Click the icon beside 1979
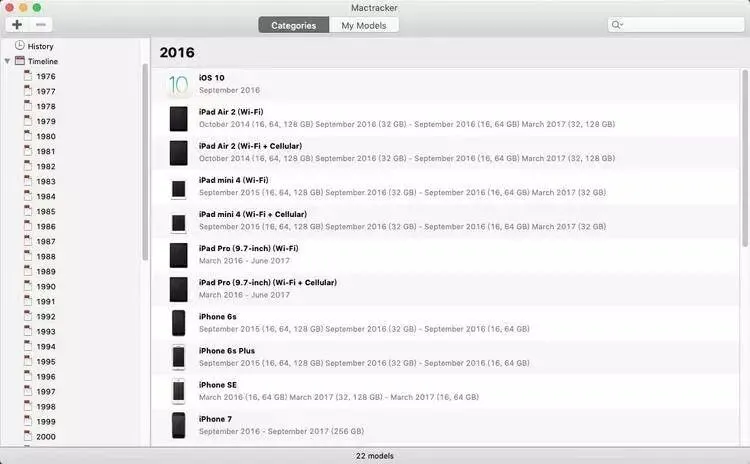The image size is (750, 464). pos(28,121)
